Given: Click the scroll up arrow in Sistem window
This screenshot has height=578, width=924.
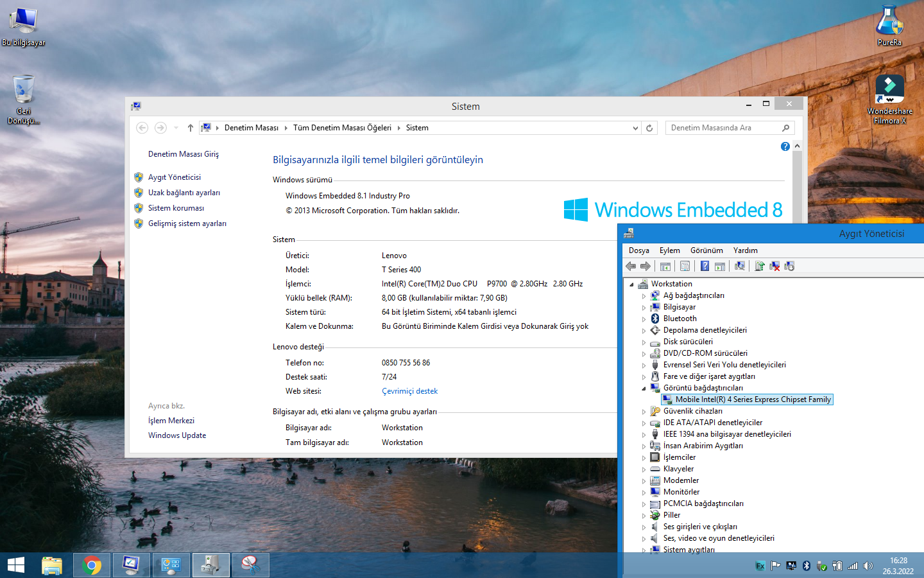Looking at the screenshot, I should tap(797, 146).
